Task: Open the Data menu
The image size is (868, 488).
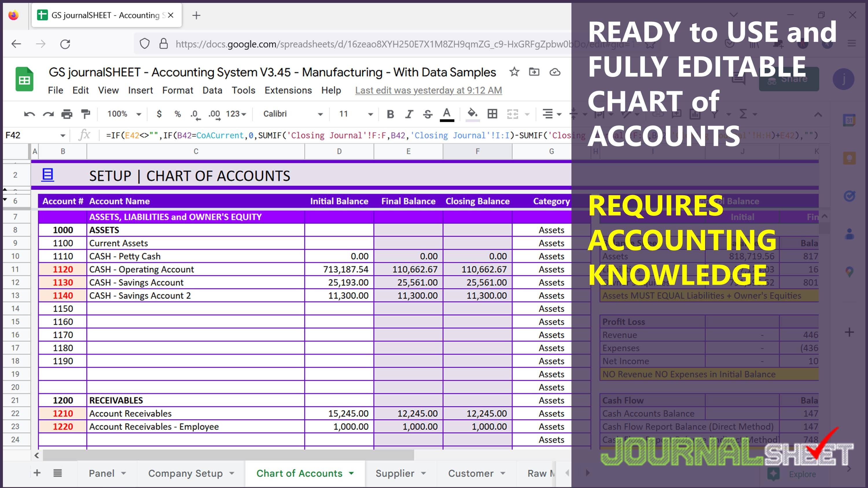Action: (x=212, y=90)
